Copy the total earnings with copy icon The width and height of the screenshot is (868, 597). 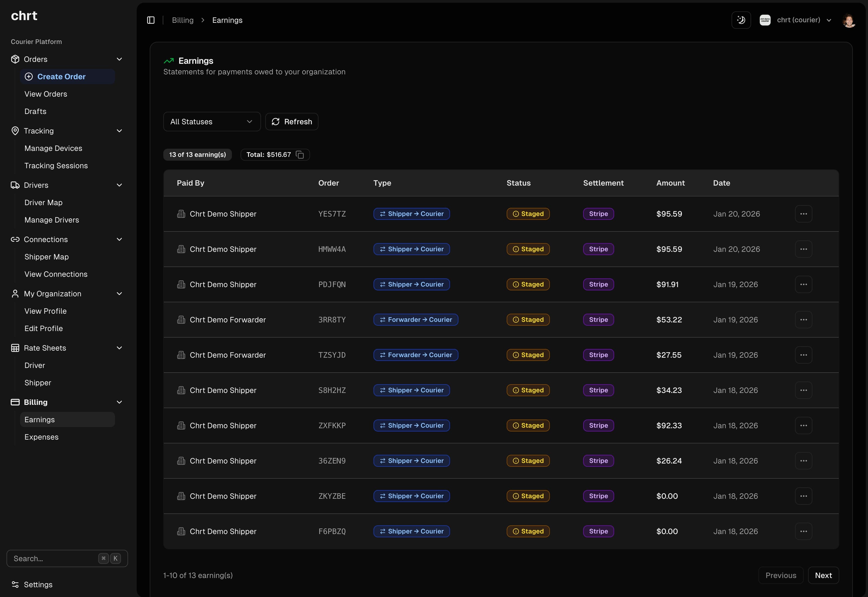300,154
